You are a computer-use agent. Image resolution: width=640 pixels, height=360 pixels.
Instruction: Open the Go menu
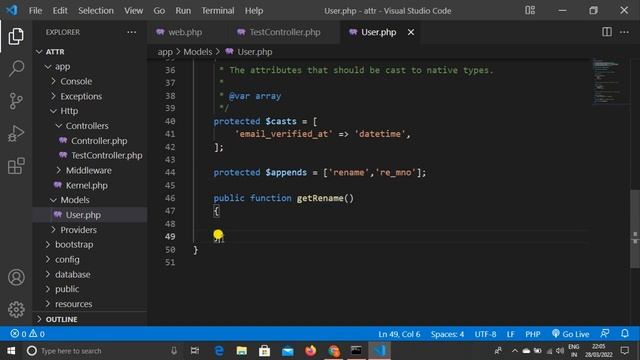[159, 11]
